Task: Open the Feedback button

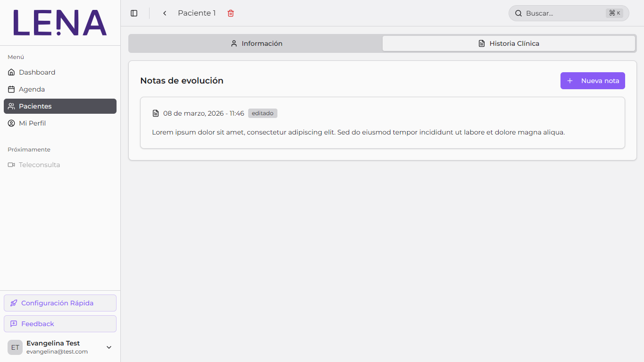Action: pyautogui.click(x=60, y=324)
